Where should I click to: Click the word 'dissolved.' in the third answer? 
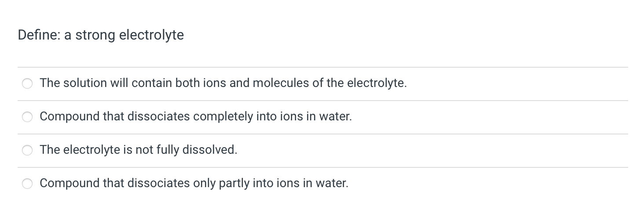point(216,150)
